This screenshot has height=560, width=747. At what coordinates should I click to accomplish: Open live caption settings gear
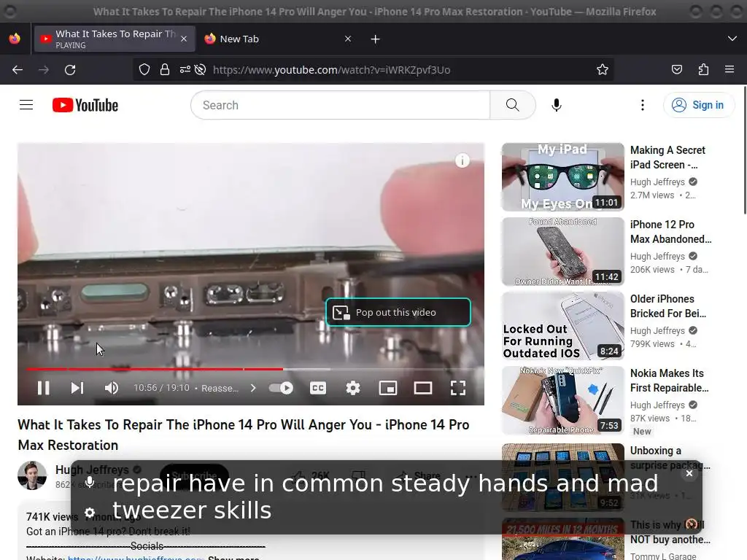(x=90, y=513)
